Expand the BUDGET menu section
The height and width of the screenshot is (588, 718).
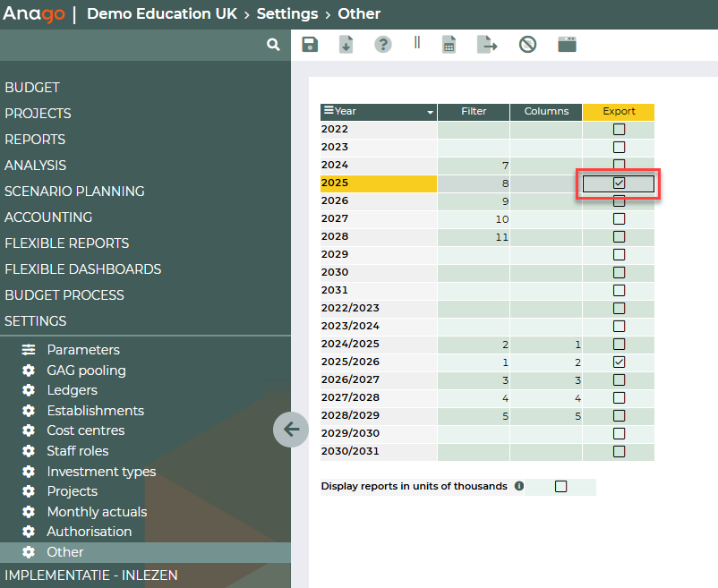tap(32, 88)
